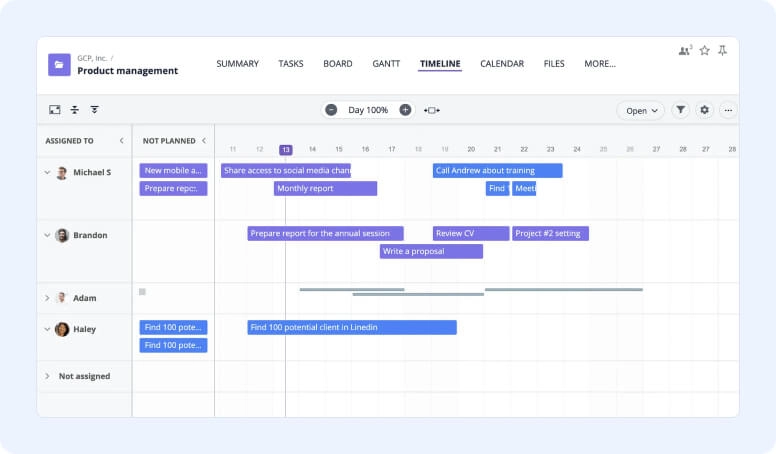
Task: Open the three-dot more options button
Action: click(728, 110)
